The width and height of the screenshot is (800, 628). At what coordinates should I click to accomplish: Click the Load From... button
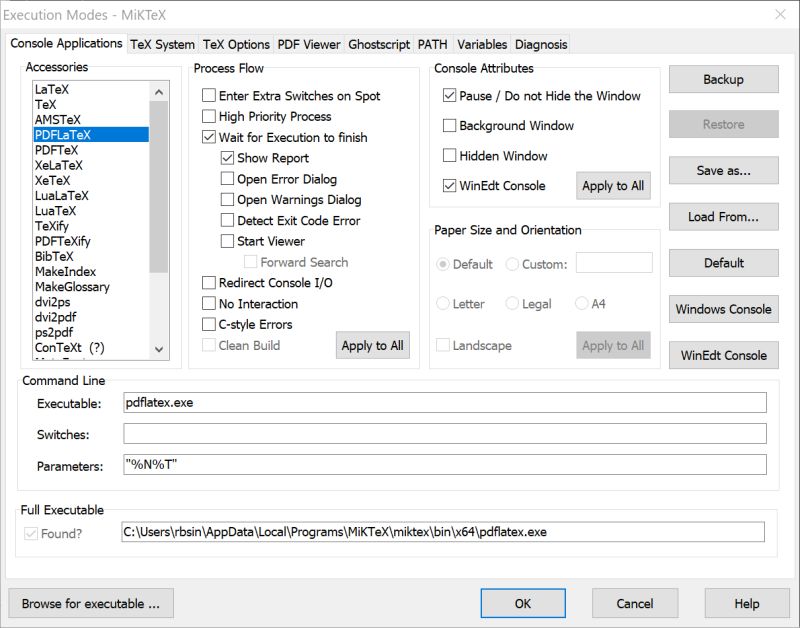pyautogui.click(x=723, y=217)
